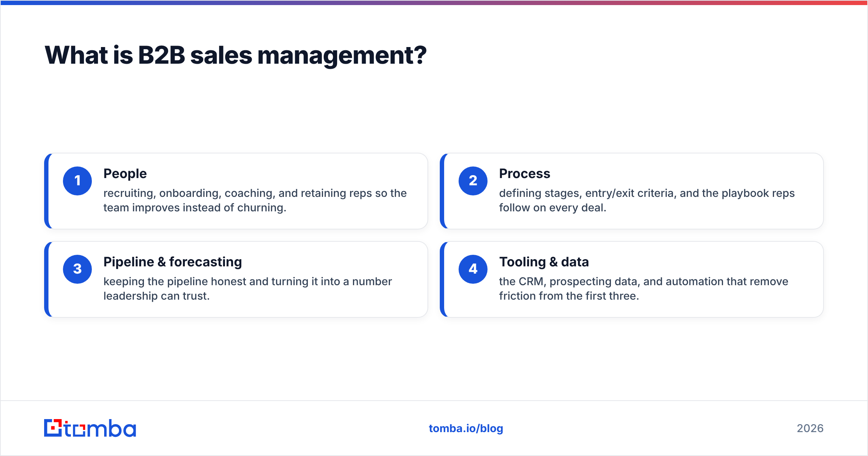The image size is (868, 456).
Task: Select the "Process" card heading
Action: click(x=524, y=174)
